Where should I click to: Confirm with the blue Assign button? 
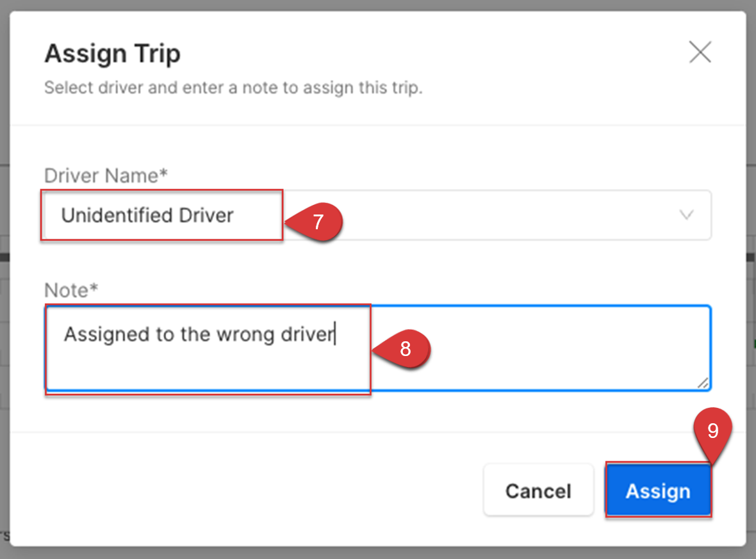[659, 490]
